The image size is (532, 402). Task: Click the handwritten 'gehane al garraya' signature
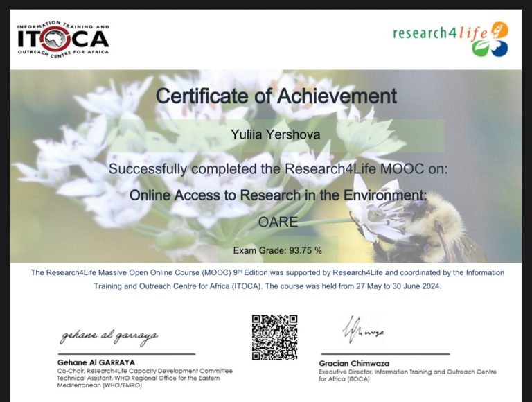coord(109,336)
